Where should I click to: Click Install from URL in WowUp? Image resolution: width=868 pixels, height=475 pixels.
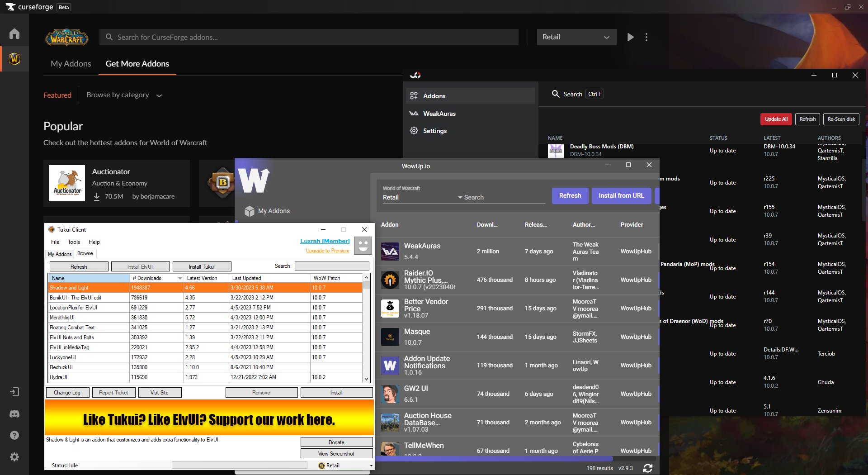point(621,195)
